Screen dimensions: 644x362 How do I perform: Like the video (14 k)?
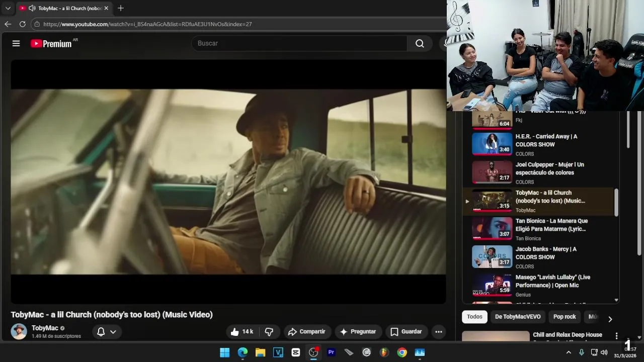coord(242,332)
